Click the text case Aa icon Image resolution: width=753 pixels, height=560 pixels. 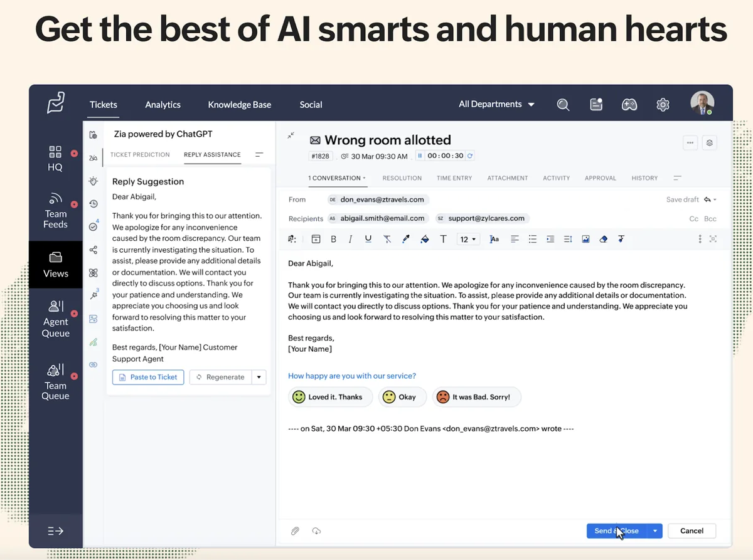point(494,239)
